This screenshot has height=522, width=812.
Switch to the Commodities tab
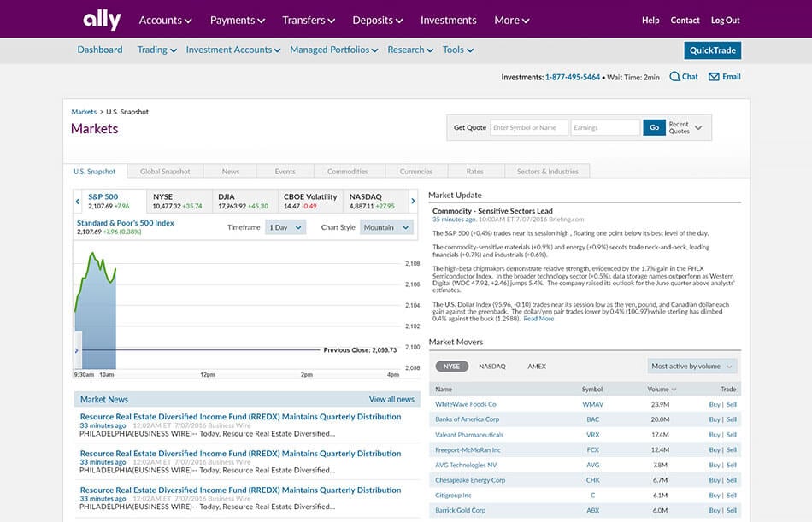pyautogui.click(x=348, y=172)
